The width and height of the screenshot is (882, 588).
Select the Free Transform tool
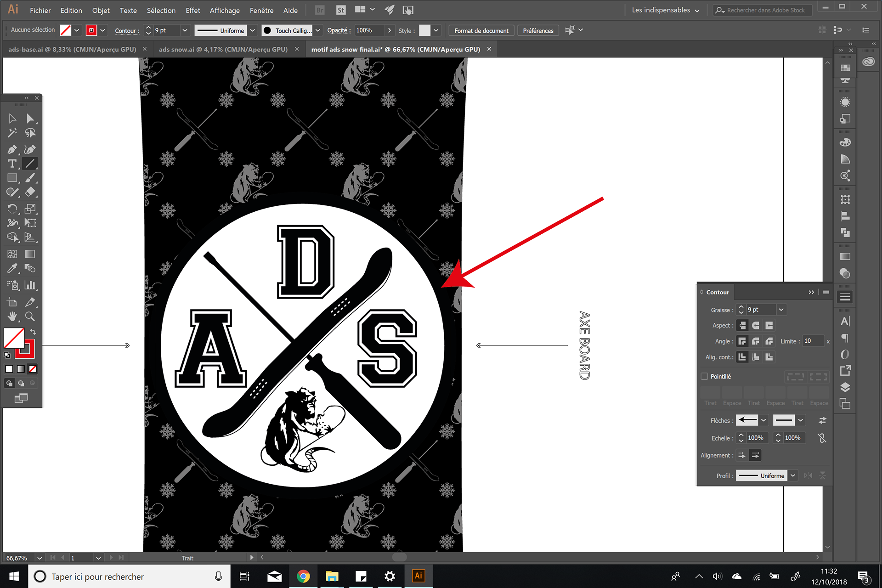(x=30, y=223)
